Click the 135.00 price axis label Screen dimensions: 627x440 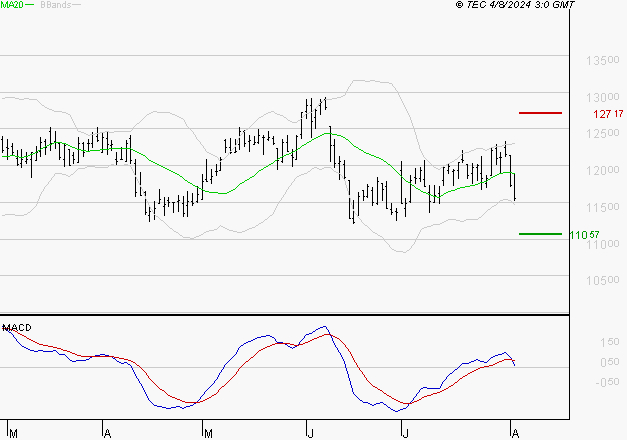tap(603, 60)
